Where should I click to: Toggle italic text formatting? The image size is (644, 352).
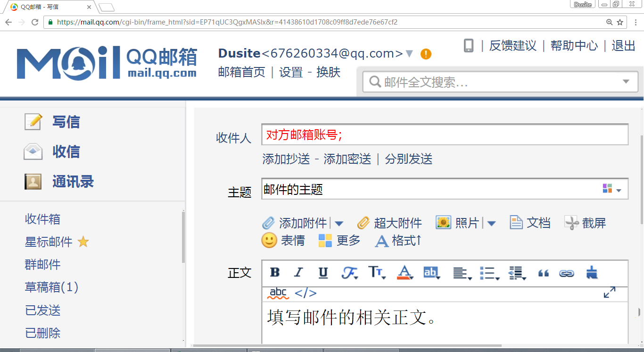point(298,272)
